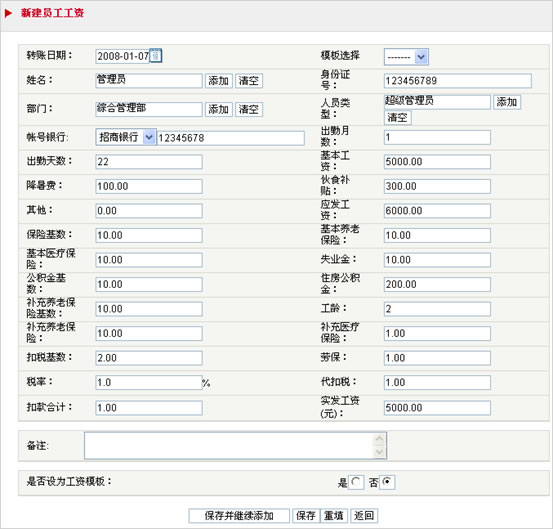553x529 pixels.
Task: Click 添加 next to the 姓名 field
Action: coord(219,81)
